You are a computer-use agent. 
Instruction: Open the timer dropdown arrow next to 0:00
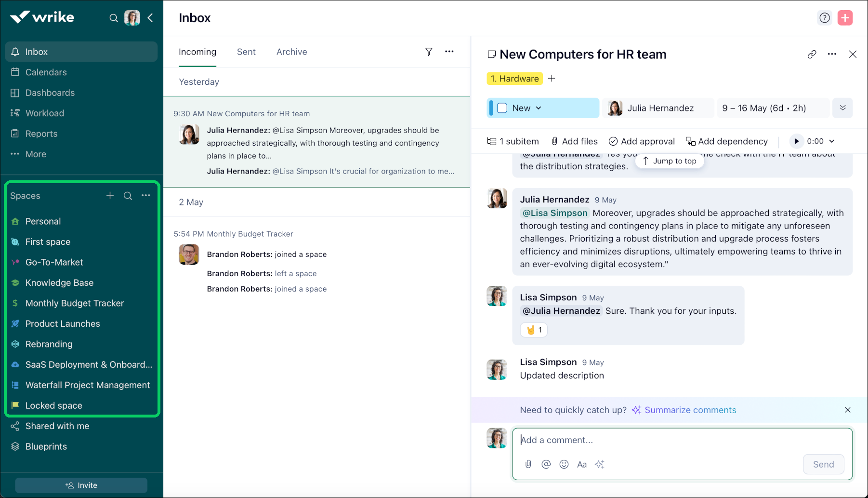832,141
